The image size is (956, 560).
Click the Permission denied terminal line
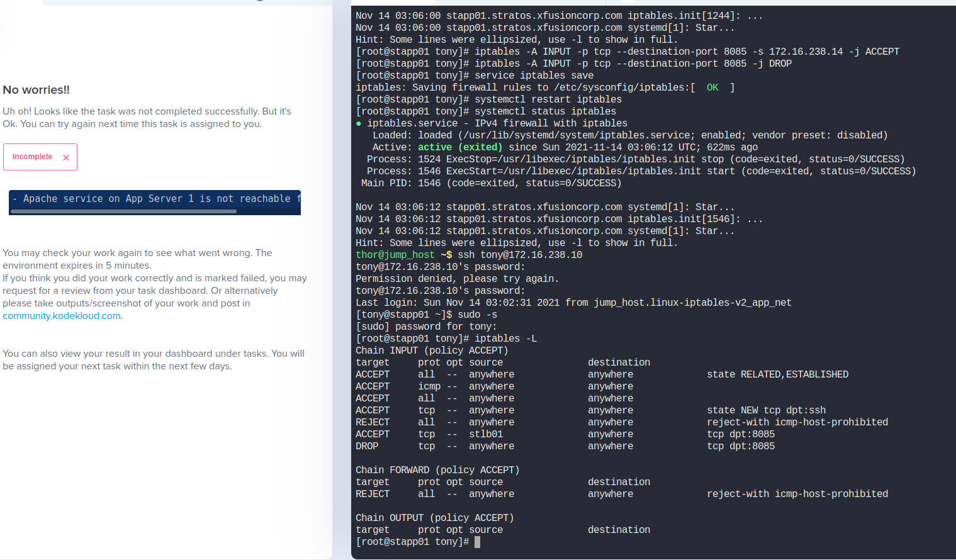458,279
